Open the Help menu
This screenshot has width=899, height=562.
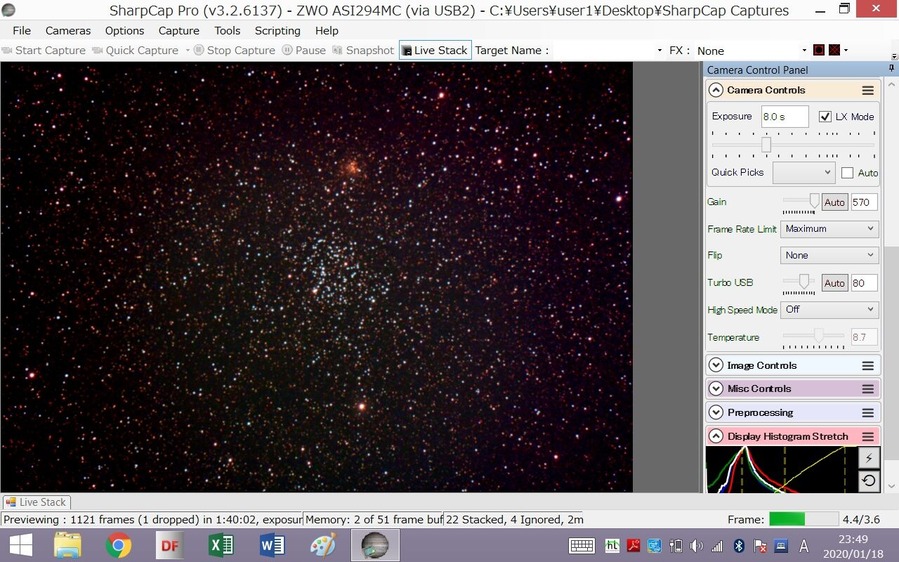(x=327, y=30)
